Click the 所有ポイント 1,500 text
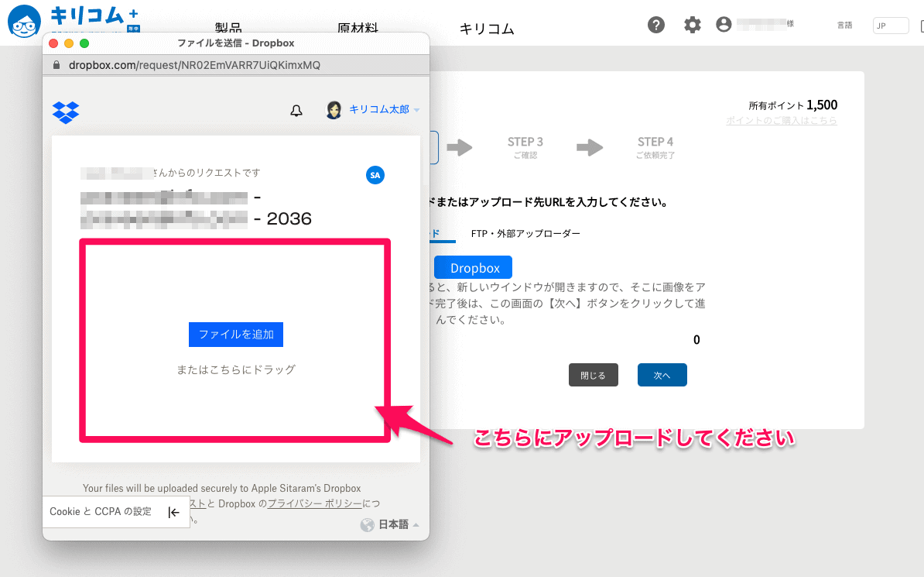The height and width of the screenshot is (577, 924). click(792, 105)
